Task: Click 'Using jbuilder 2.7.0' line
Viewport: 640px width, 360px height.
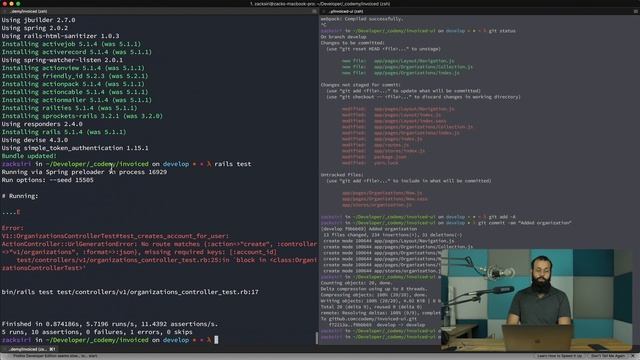Action: (38, 20)
